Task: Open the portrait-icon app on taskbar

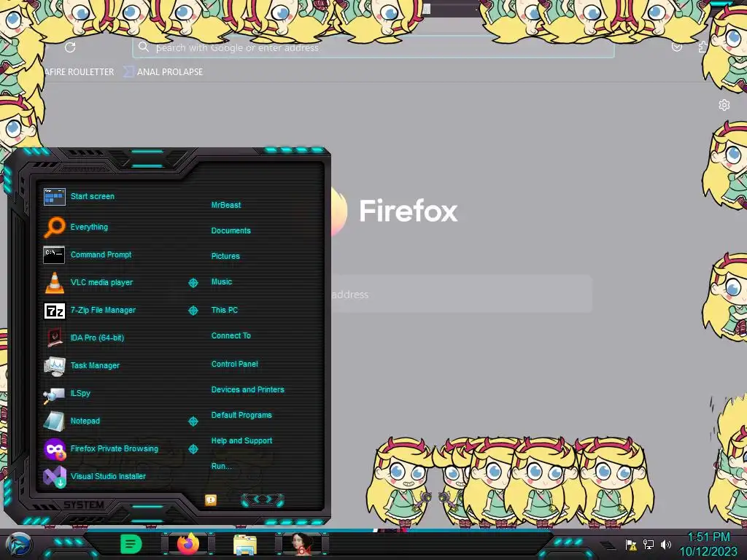Action: (301, 544)
